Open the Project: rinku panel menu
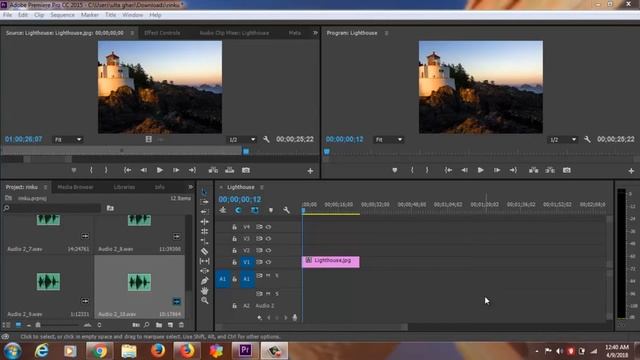This screenshot has width=640, height=360. pos(45,187)
